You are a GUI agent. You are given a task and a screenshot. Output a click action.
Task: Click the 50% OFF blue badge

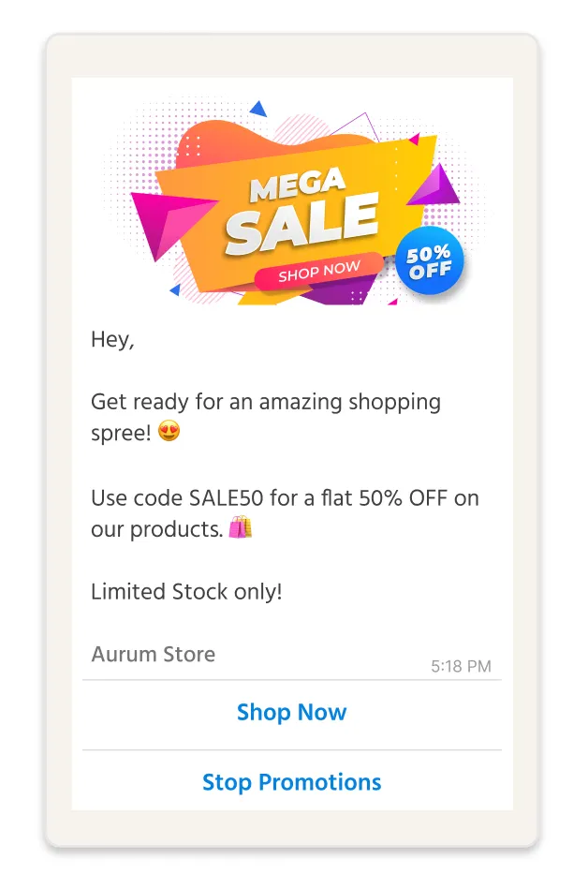(x=430, y=261)
